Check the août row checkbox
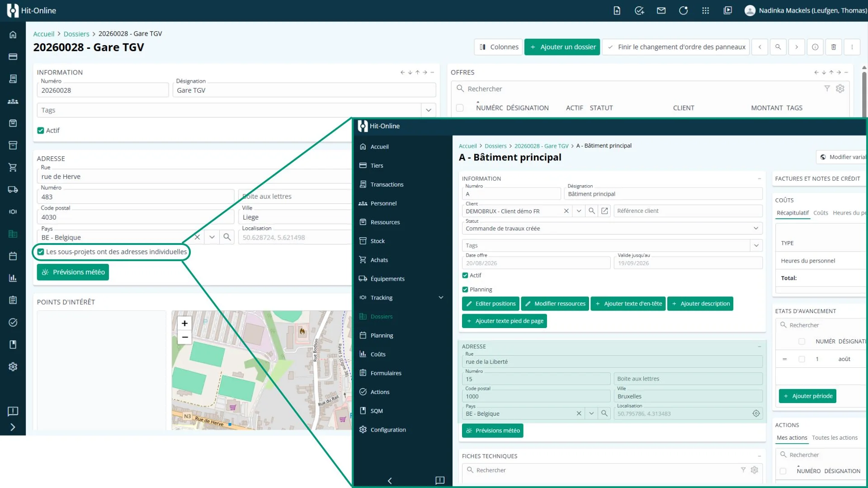Image resolution: width=868 pixels, height=488 pixels. pyautogui.click(x=802, y=359)
